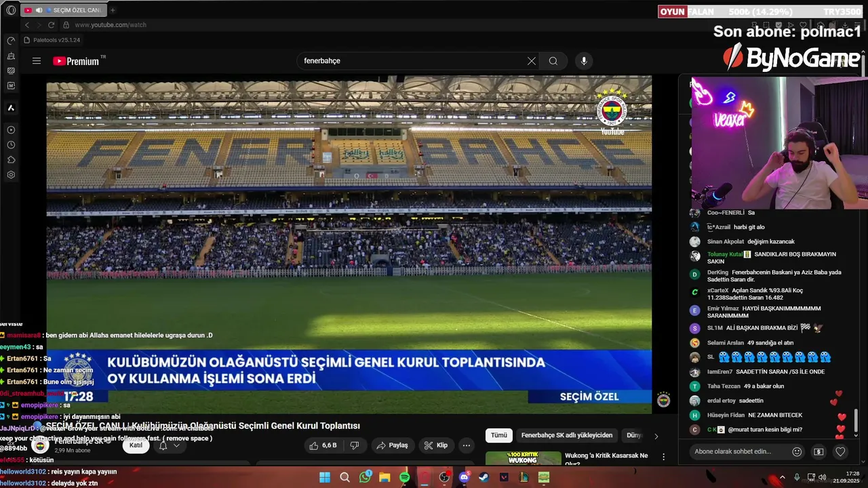Start voice search with microphone
Screen dimensions: 868x488
pyautogui.click(x=584, y=61)
